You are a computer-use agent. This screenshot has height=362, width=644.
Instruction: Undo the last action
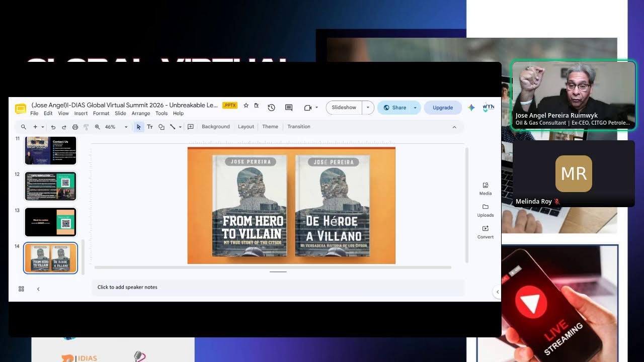53,127
